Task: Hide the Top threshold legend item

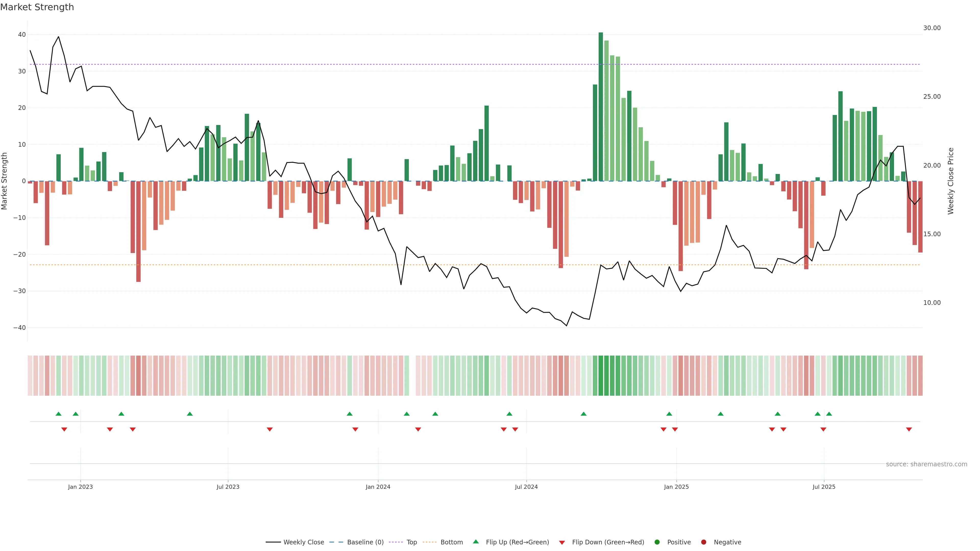Action: pos(411,542)
